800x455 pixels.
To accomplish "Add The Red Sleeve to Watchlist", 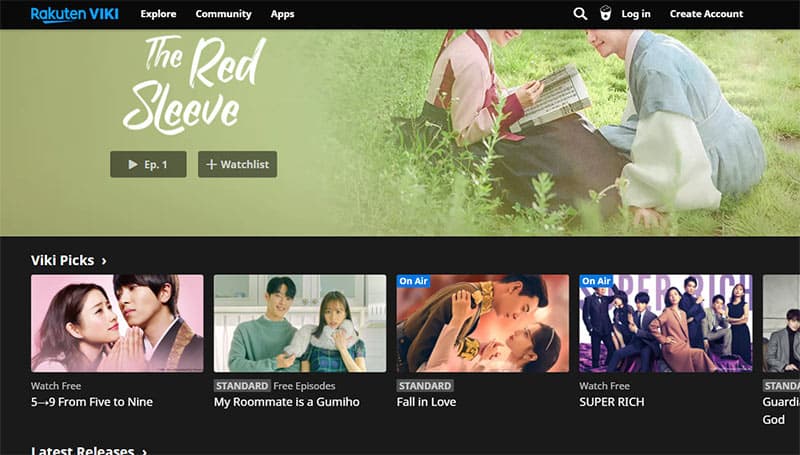I will point(237,164).
